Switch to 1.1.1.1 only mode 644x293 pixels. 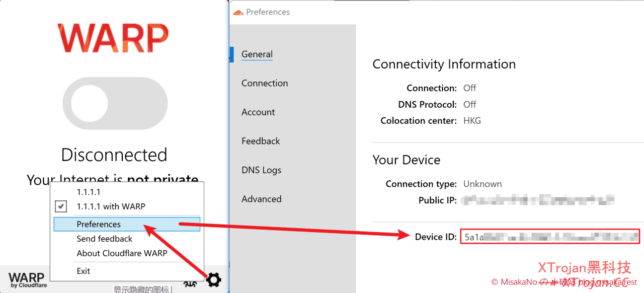coord(89,192)
